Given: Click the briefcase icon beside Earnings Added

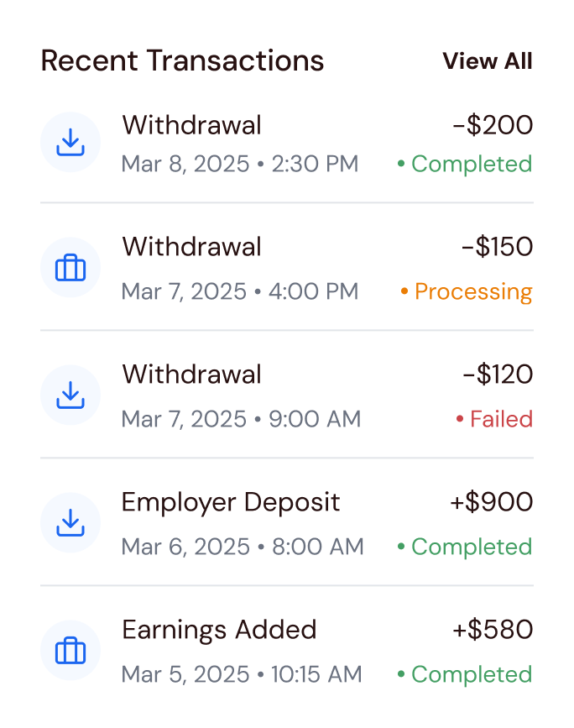Looking at the screenshot, I should click(x=70, y=651).
